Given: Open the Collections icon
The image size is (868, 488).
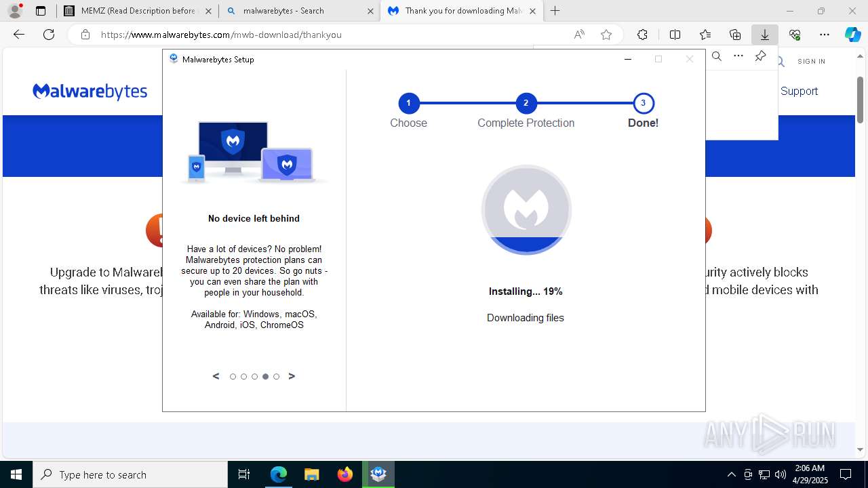Looking at the screenshot, I should 735,35.
